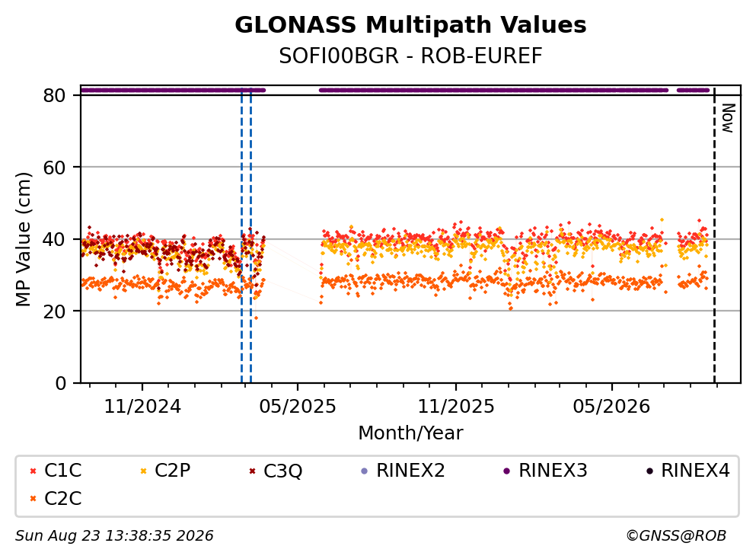Click the C1C red legend marker

(33, 471)
